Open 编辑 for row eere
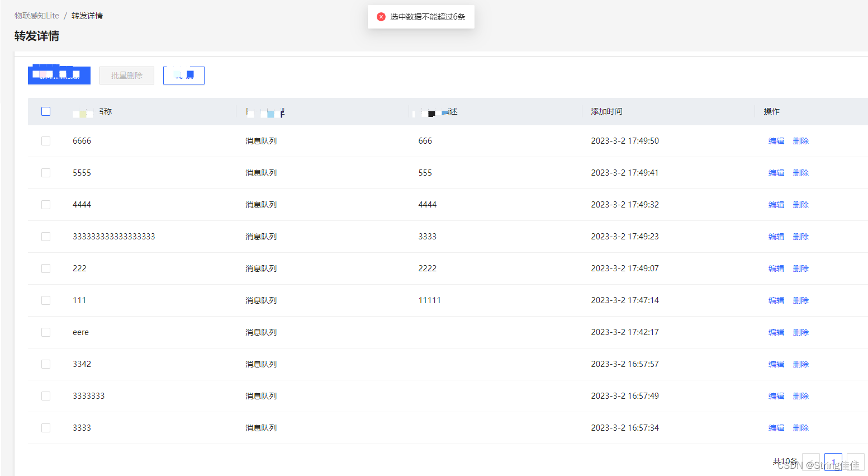This screenshot has height=476, width=868. click(776, 332)
